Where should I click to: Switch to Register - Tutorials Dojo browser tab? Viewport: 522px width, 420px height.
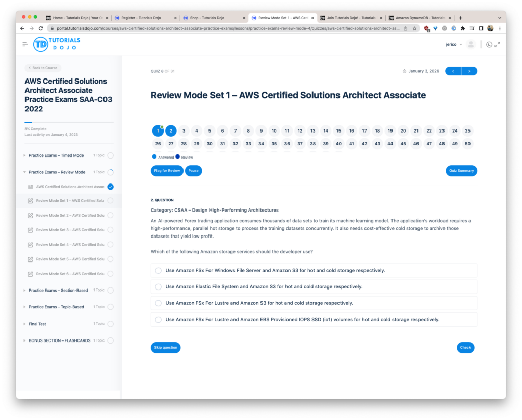(x=145, y=18)
